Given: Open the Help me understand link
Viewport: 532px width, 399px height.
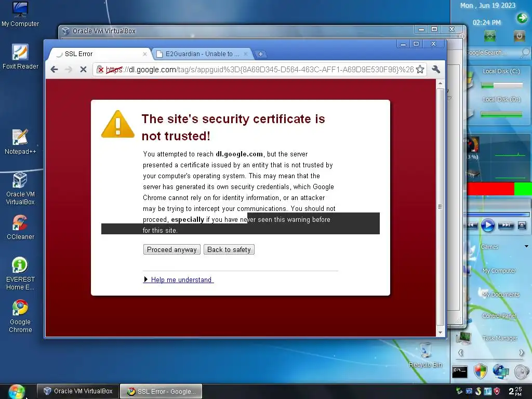Looking at the screenshot, I should (181, 280).
